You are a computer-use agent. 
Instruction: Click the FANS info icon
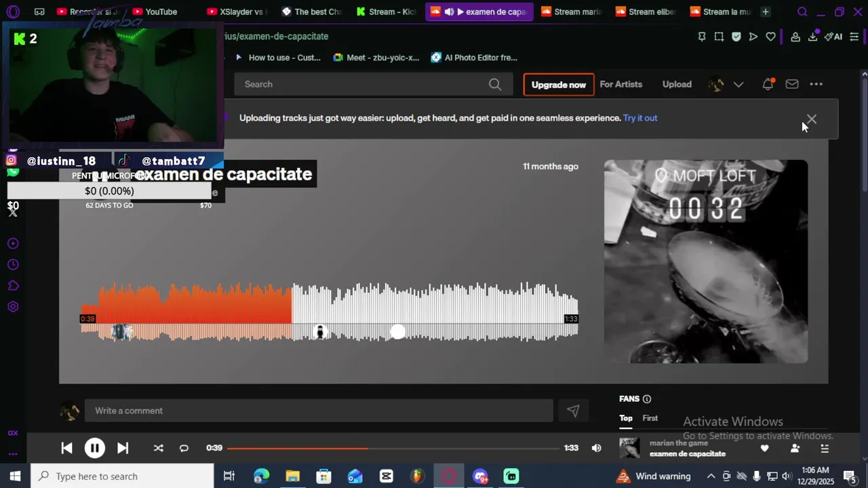pos(647,399)
